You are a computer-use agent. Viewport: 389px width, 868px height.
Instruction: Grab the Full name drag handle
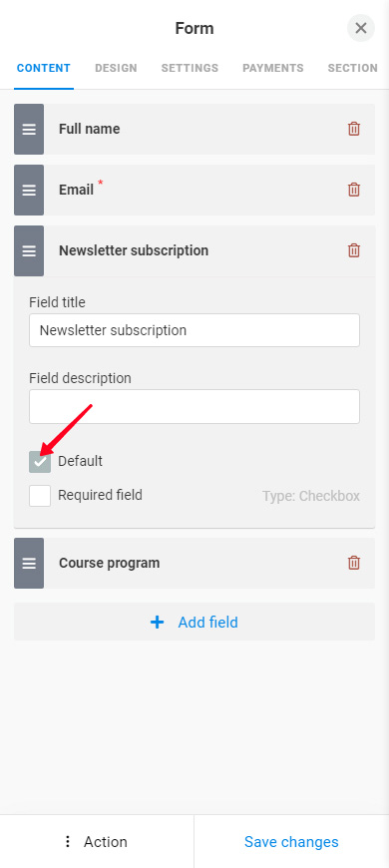point(29,129)
